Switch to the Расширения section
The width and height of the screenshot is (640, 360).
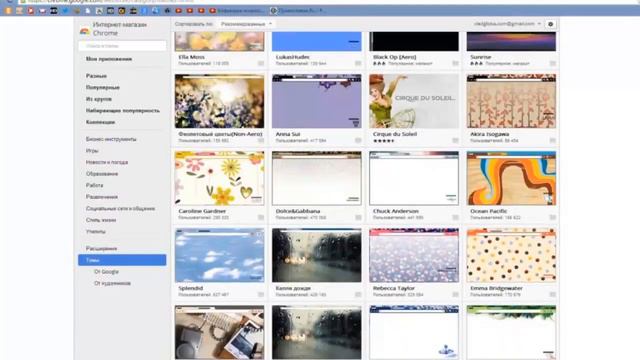pos(101,249)
